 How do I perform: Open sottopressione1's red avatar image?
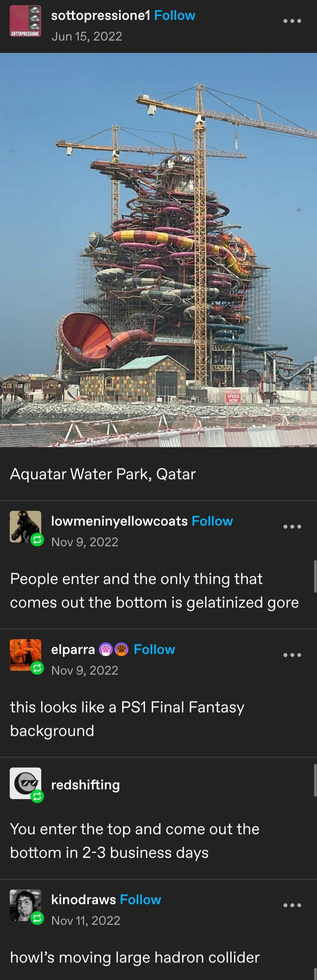coord(25,21)
